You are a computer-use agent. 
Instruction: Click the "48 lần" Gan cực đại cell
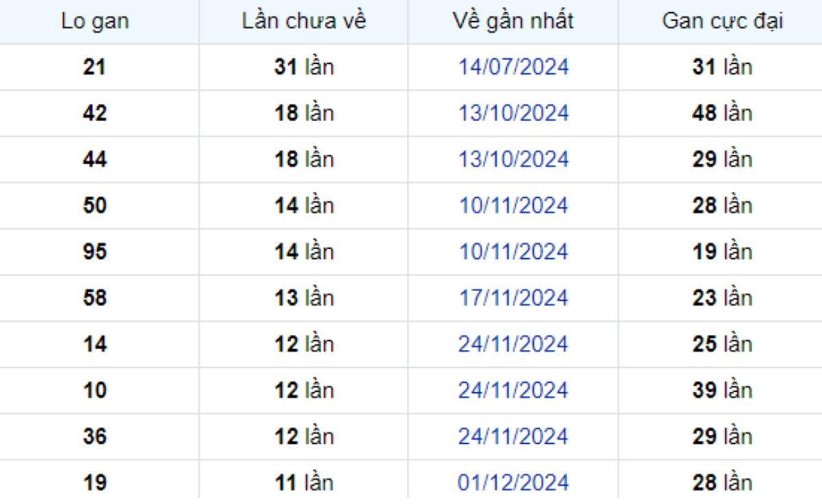[722, 113]
